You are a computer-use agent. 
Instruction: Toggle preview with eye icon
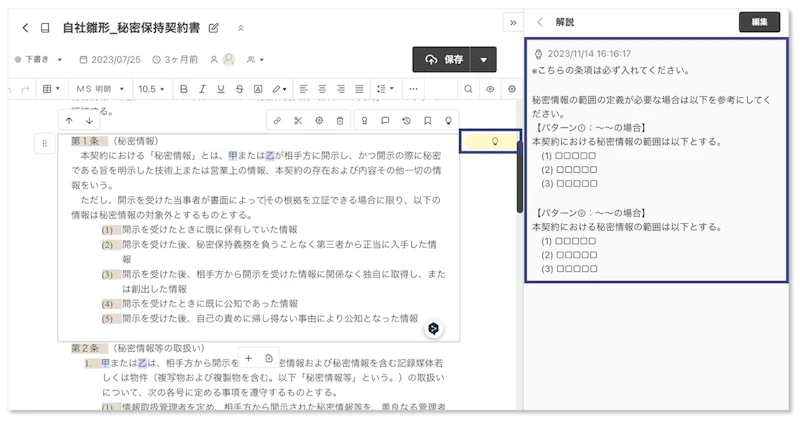point(490,89)
